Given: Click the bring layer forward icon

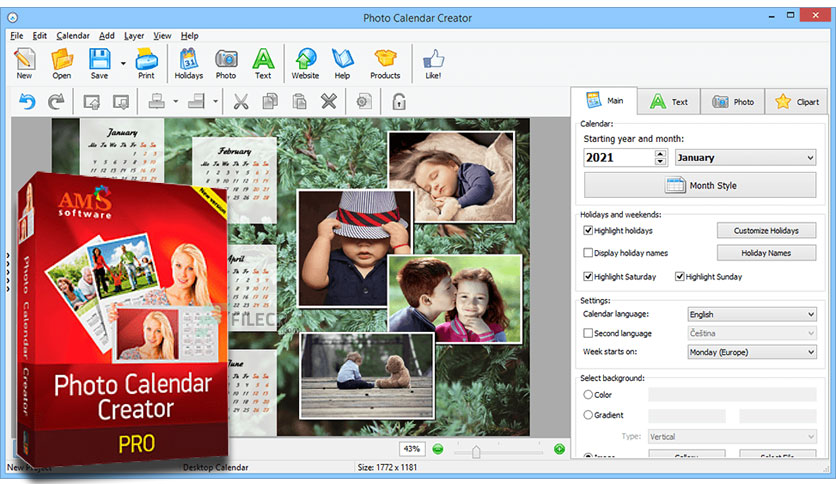Looking at the screenshot, I should (x=92, y=101).
